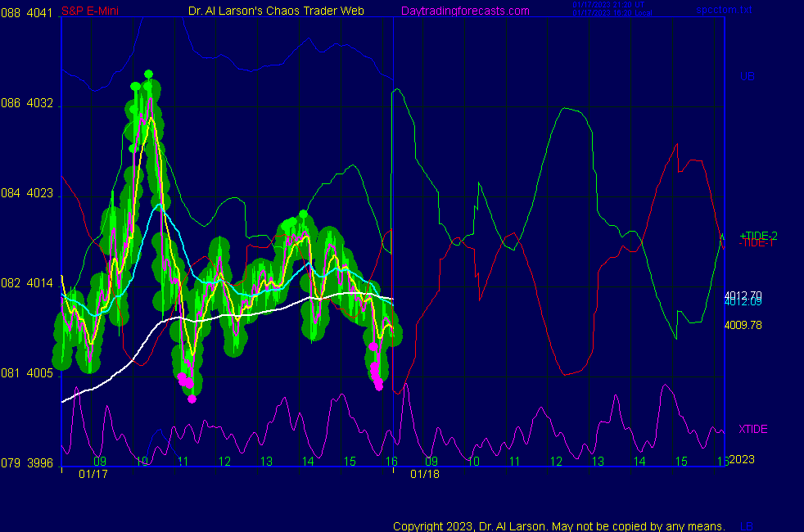
Task: Click the LB lower band label
Action: (x=747, y=525)
